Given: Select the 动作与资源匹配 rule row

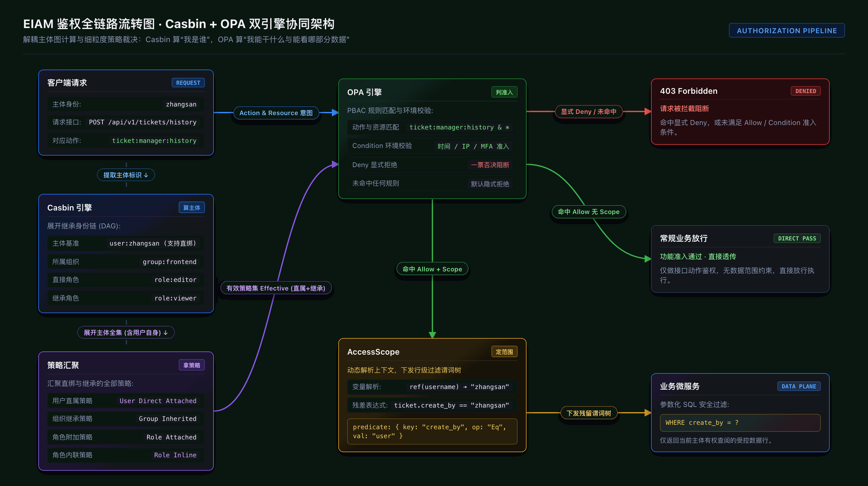Looking at the screenshot, I should [432, 127].
